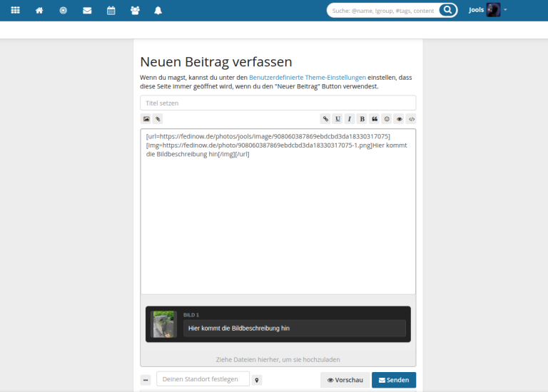Click the search magnifier button

[447, 10]
